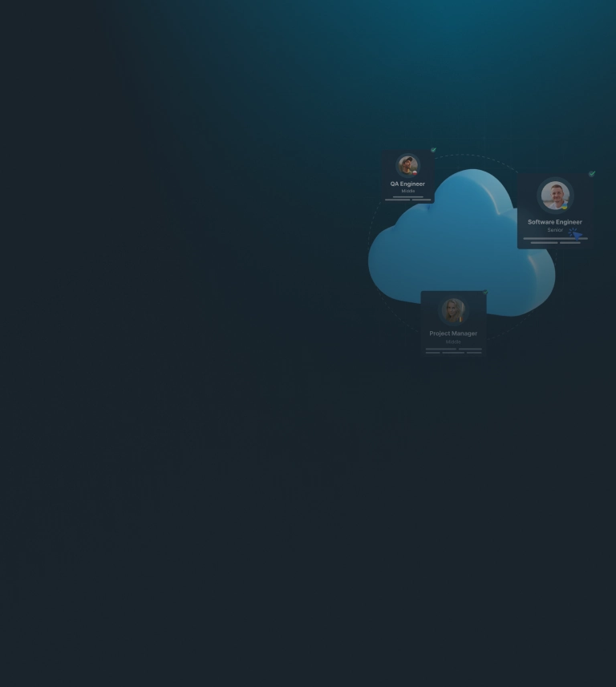This screenshot has height=687, width=616.
Task: Click the Middle level under Project Manager
Action: coord(453,341)
